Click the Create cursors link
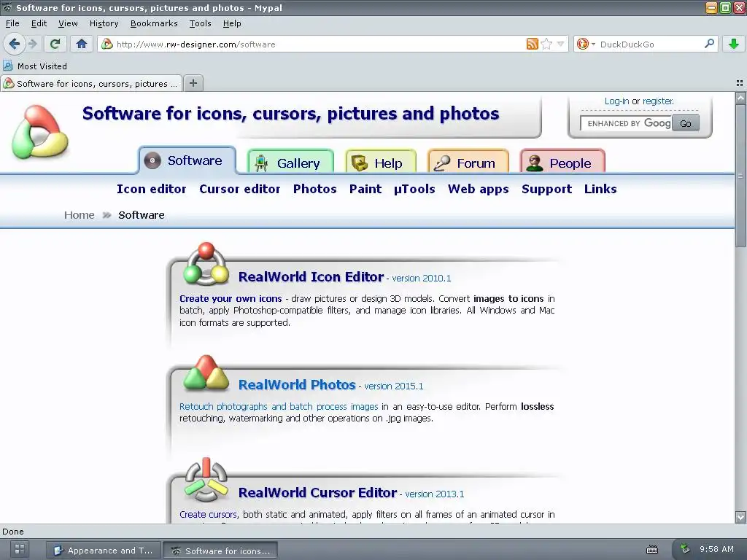Viewport: 747px width, 560px height. 209,515
